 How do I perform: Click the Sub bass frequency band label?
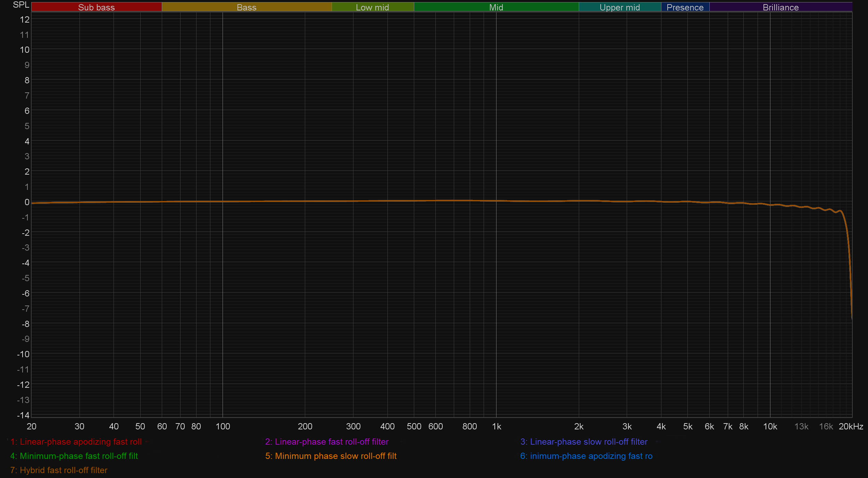(x=96, y=7)
